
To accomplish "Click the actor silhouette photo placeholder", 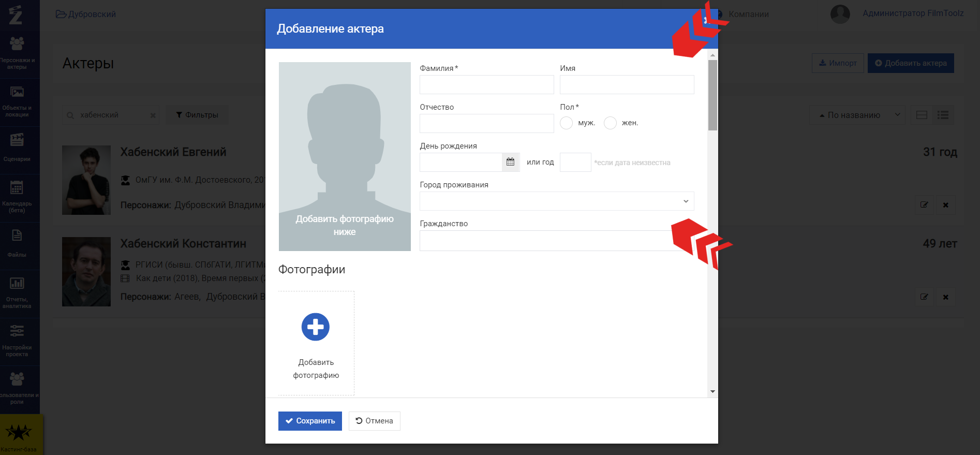I will pyautogui.click(x=345, y=156).
